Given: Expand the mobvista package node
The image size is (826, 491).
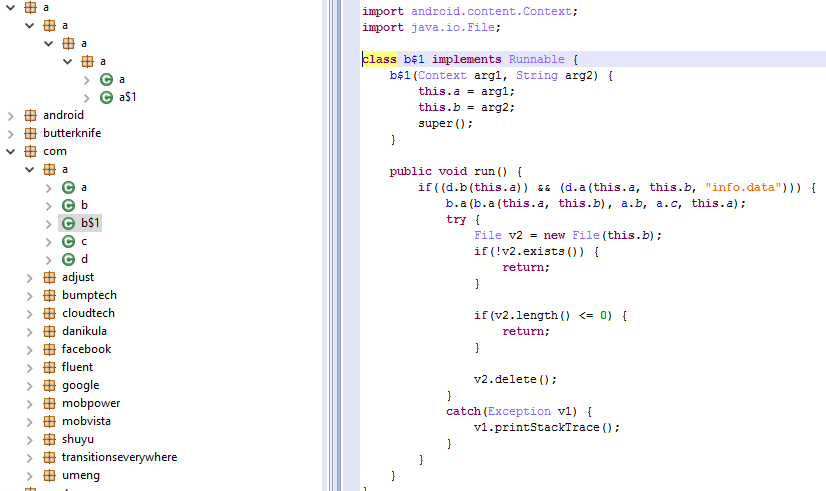Looking at the screenshot, I should pyautogui.click(x=30, y=422).
